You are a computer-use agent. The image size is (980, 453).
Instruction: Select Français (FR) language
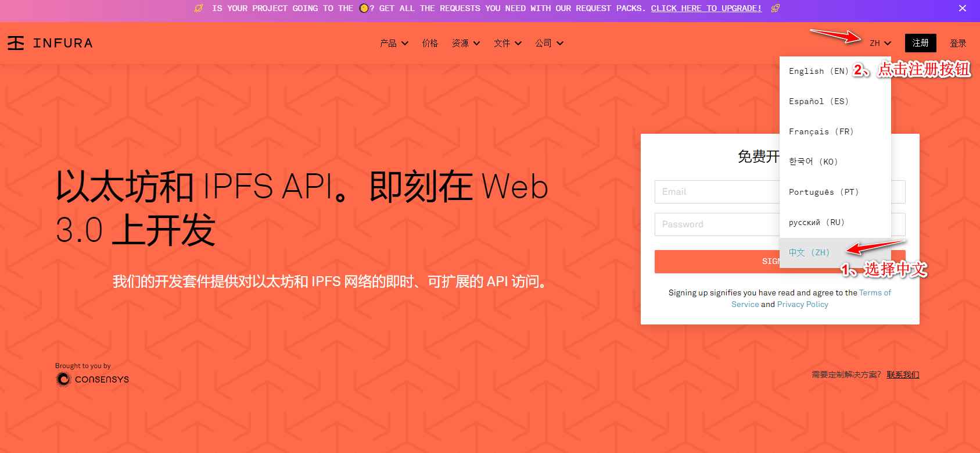[835, 131]
